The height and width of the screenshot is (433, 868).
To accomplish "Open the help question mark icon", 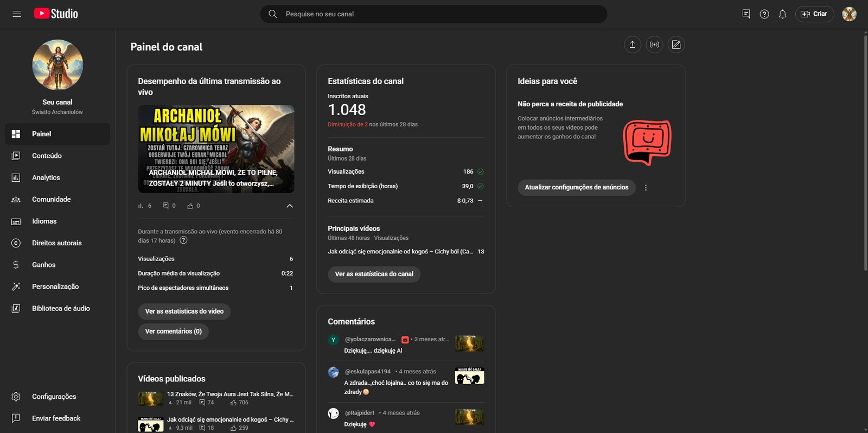I will (x=764, y=14).
